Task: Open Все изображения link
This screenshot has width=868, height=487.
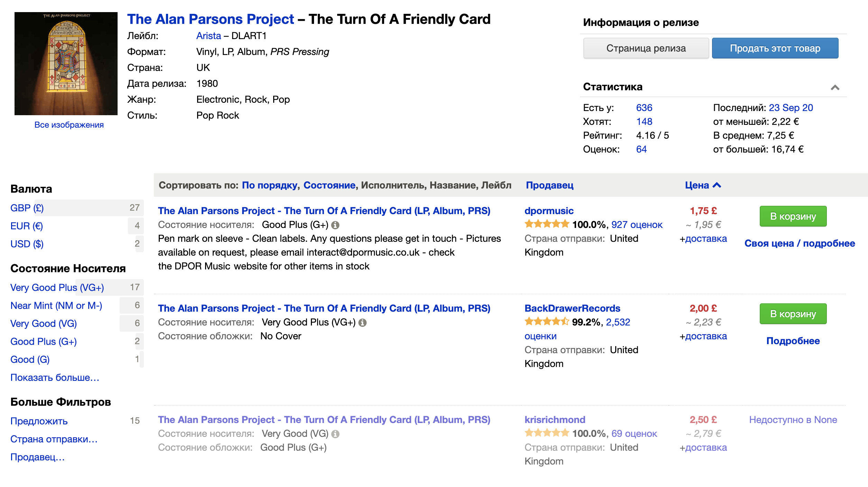Action: point(69,125)
